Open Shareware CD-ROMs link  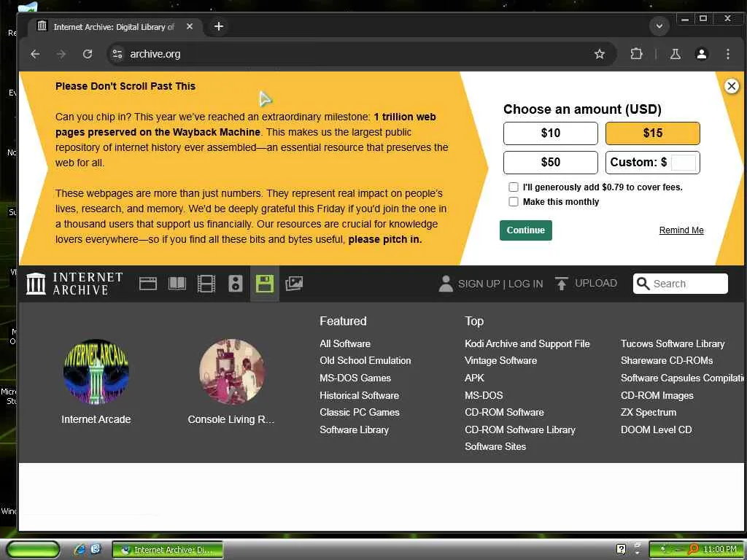click(667, 361)
